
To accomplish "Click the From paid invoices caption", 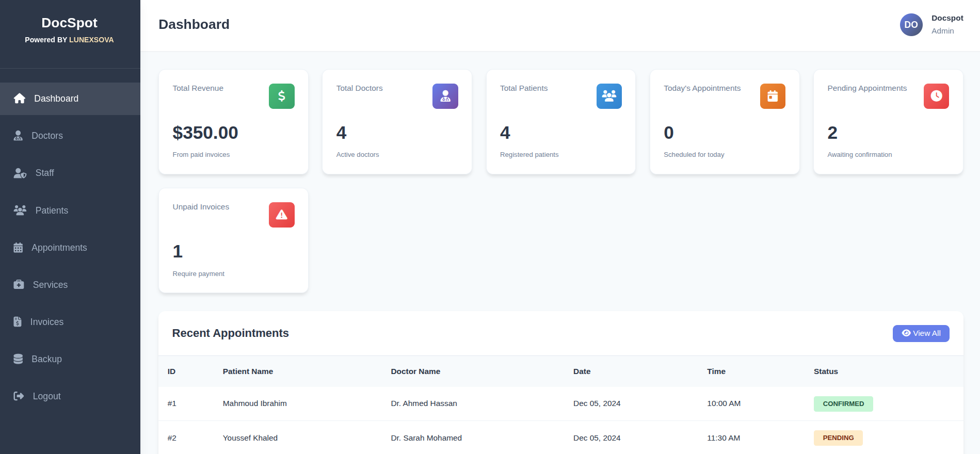I will [x=201, y=155].
